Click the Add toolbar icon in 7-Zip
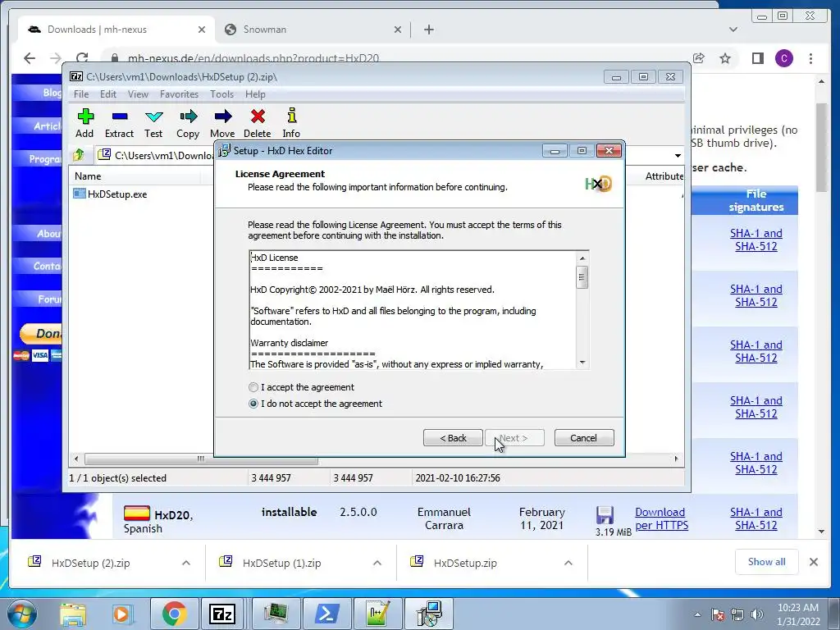The height and width of the screenshot is (630, 840). 84,123
